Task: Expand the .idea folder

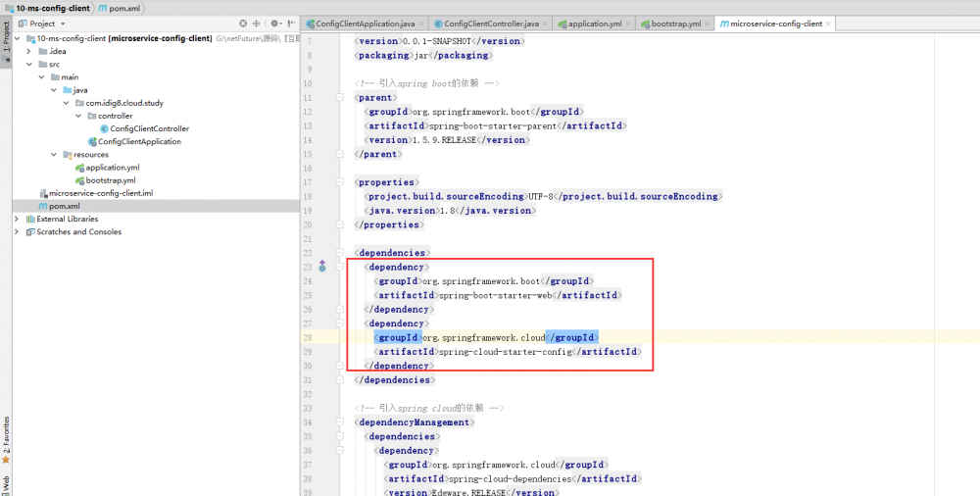Action: (28, 51)
